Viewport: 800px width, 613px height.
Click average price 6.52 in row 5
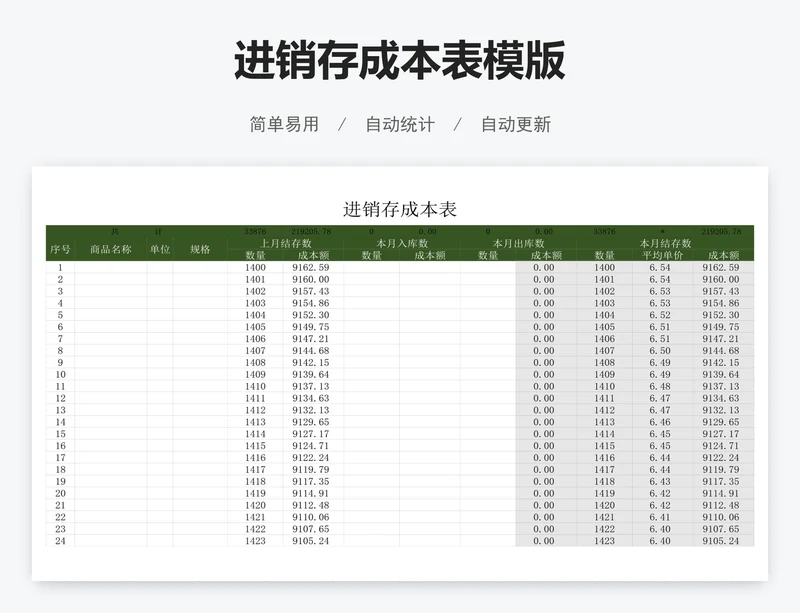pos(660,315)
